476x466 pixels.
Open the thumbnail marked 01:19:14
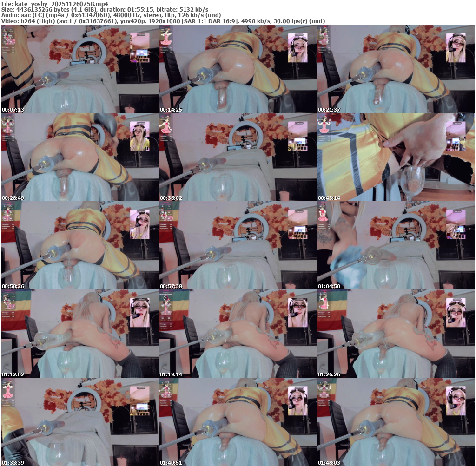coord(238,334)
